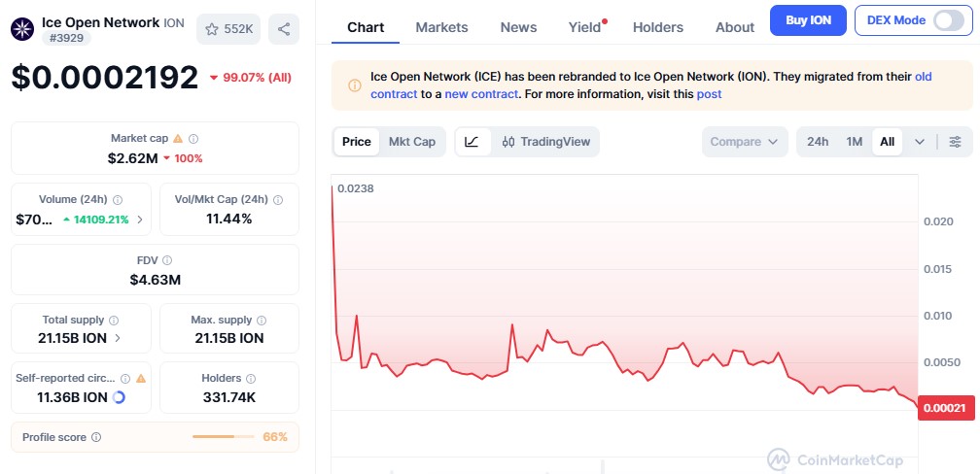Click the 0.0238 peak price label
The image size is (980, 474).
point(355,188)
